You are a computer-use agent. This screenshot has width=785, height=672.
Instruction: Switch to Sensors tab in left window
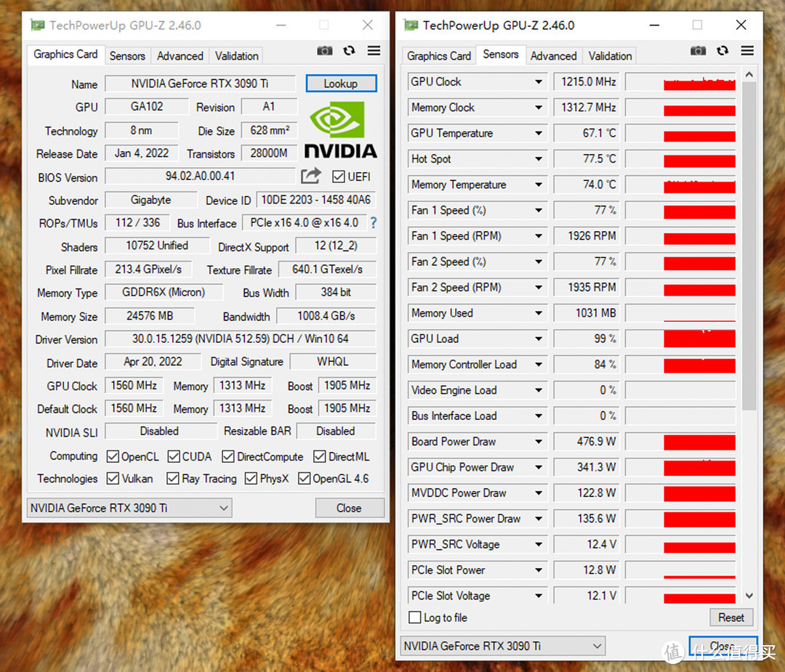pos(127,56)
